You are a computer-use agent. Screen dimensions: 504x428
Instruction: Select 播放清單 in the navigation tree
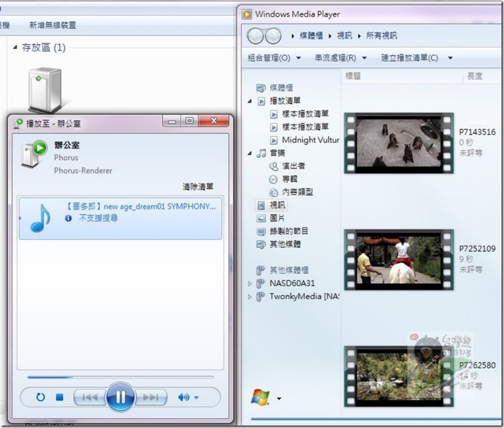[x=285, y=101]
